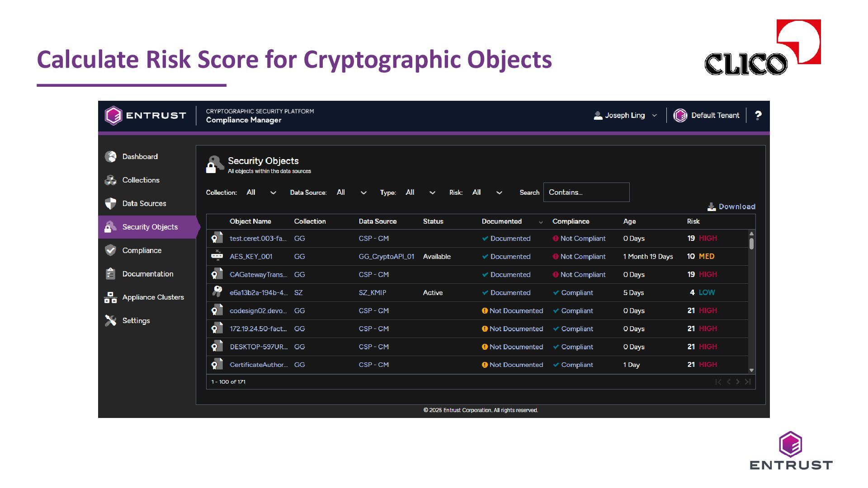Click the table scrollbar down arrow
Screen dimensions: 868x488
pyautogui.click(x=751, y=370)
